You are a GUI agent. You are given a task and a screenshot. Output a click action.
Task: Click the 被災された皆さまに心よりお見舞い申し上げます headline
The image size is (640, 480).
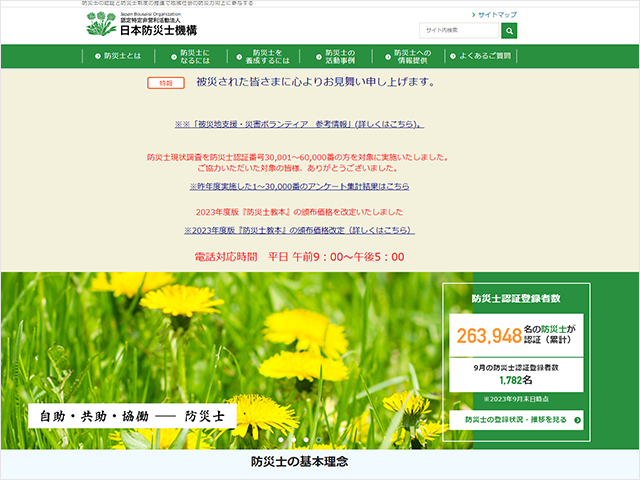point(316,82)
